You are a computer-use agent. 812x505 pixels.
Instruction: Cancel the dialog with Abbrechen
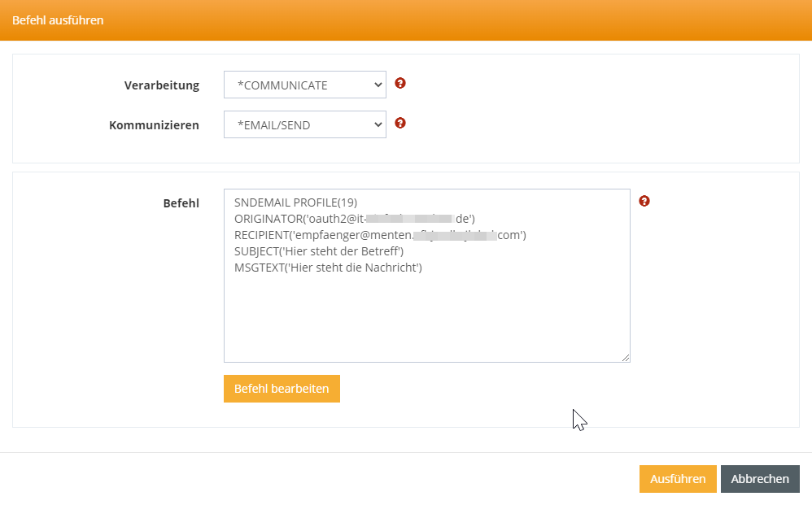click(x=760, y=479)
